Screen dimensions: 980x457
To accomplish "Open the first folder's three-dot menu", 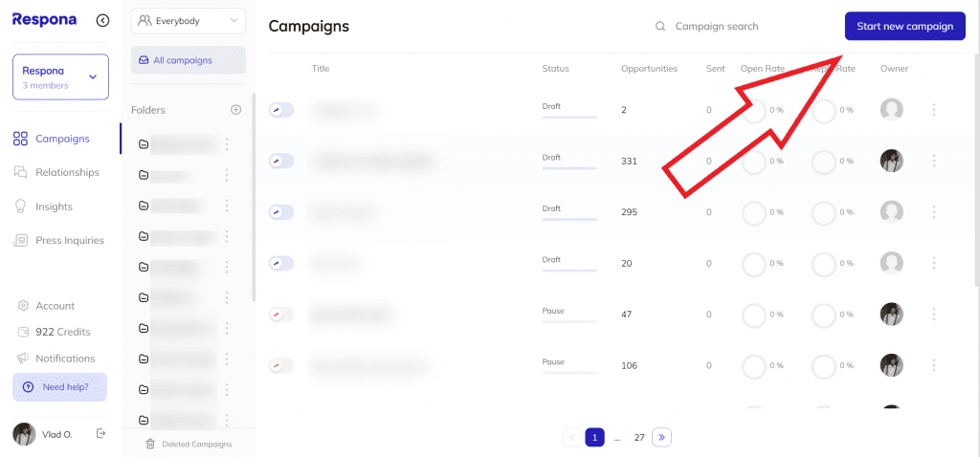I will (227, 144).
